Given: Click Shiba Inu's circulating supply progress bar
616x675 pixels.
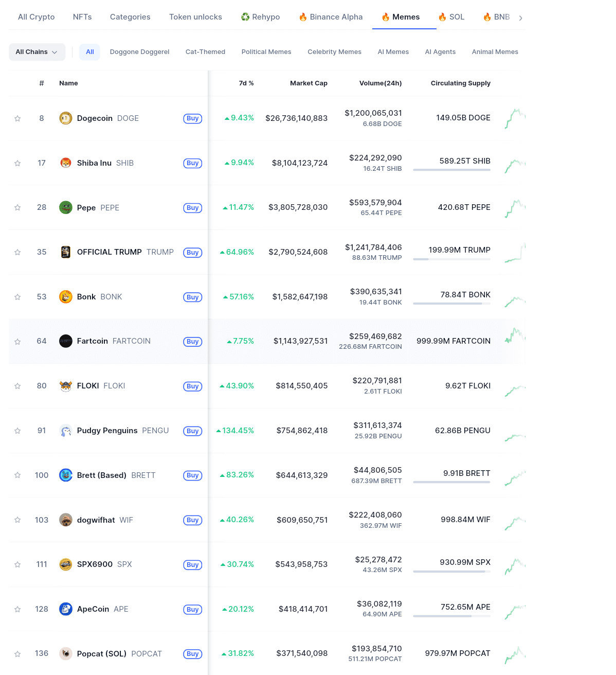Looking at the screenshot, I should 451,170.
